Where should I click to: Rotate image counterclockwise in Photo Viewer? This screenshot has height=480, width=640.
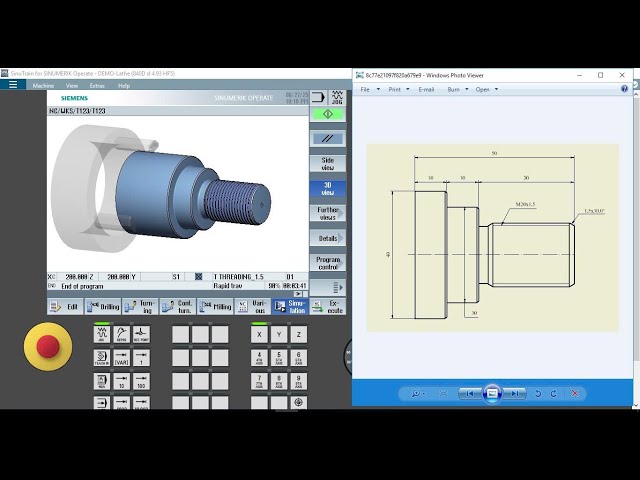click(538, 393)
